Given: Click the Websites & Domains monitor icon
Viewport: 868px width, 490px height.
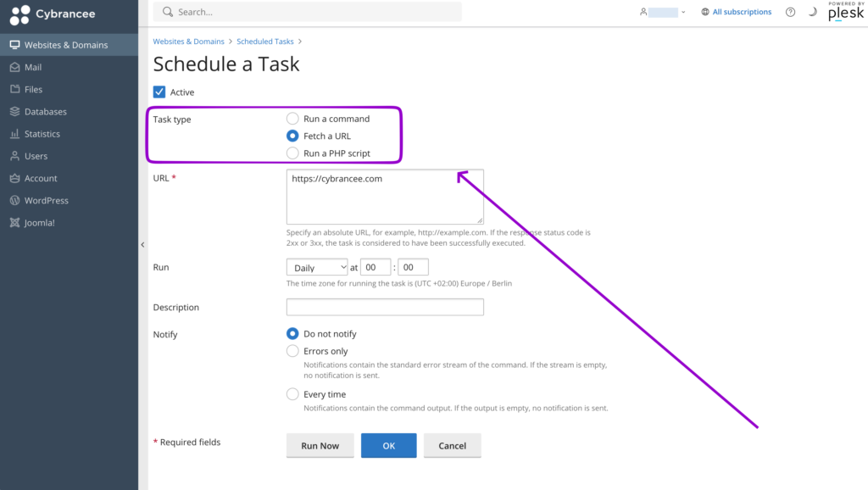Looking at the screenshot, I should tap(15, 45).
